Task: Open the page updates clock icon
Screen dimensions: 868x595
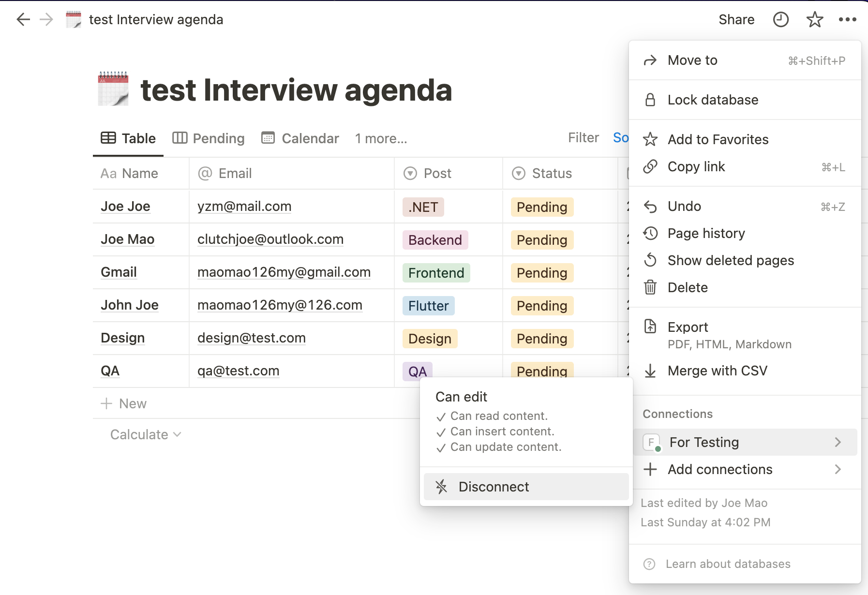Action: 780,19
